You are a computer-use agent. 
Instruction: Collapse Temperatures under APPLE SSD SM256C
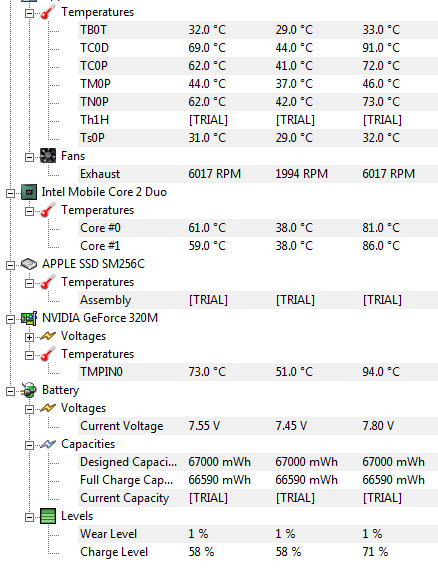tap(29, 284)
